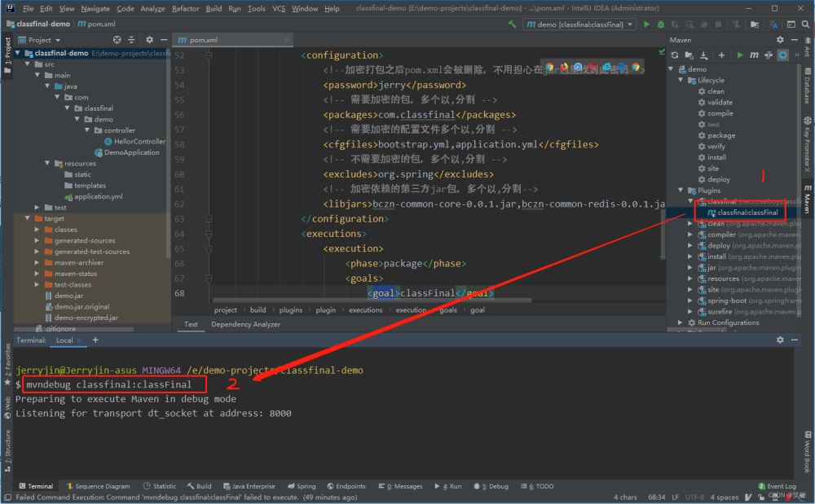
Task: Close the pom.xml editor tab
Action: pyautogui.click(x=286, y=40)
